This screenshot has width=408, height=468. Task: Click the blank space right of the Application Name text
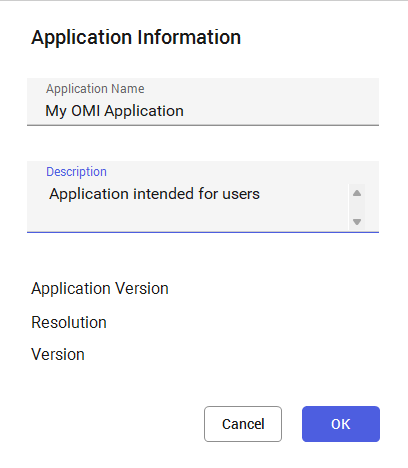pos(280,111)
